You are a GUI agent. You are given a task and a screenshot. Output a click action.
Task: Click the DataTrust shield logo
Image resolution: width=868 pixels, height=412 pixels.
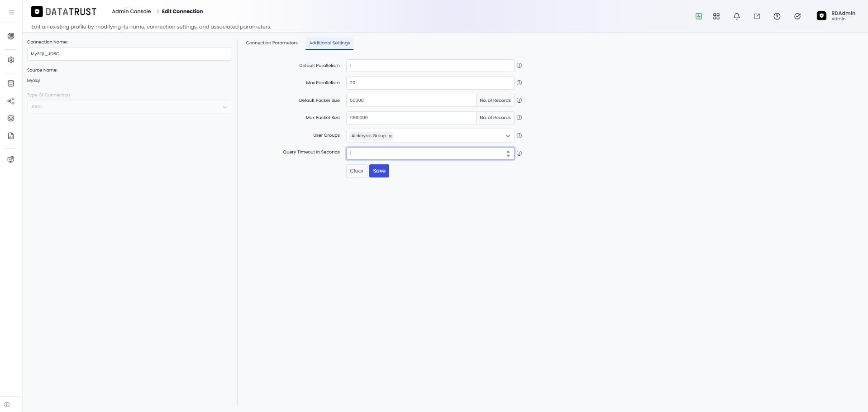(x=37, y=12)
